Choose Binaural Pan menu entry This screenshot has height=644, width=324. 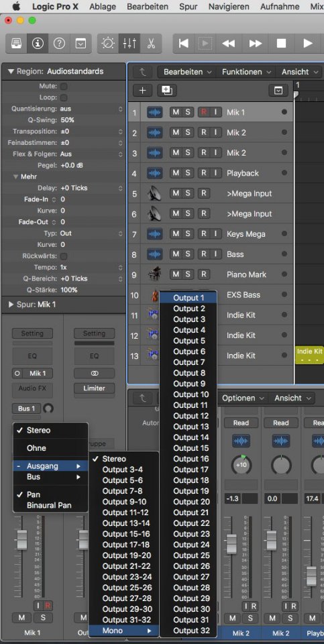pos(50,505)
